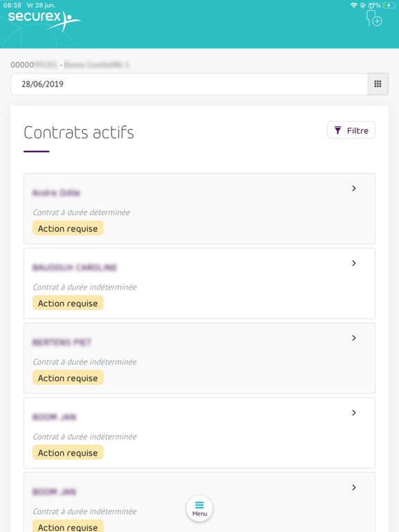
Task: Open the chevron on the first indéterminée contract card
Action: click(x=353, y=263)
